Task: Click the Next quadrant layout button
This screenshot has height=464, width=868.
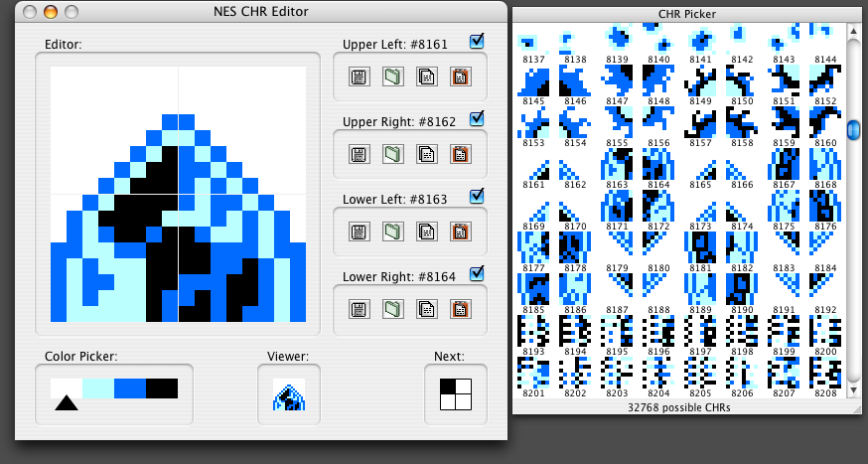Action: pos(456,394)
